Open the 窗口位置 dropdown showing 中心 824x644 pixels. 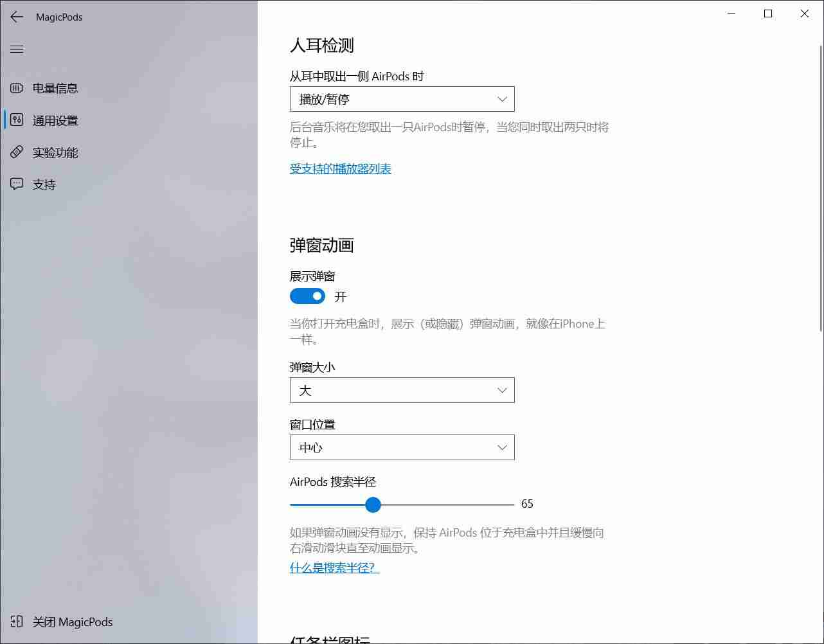click(402, 447)
